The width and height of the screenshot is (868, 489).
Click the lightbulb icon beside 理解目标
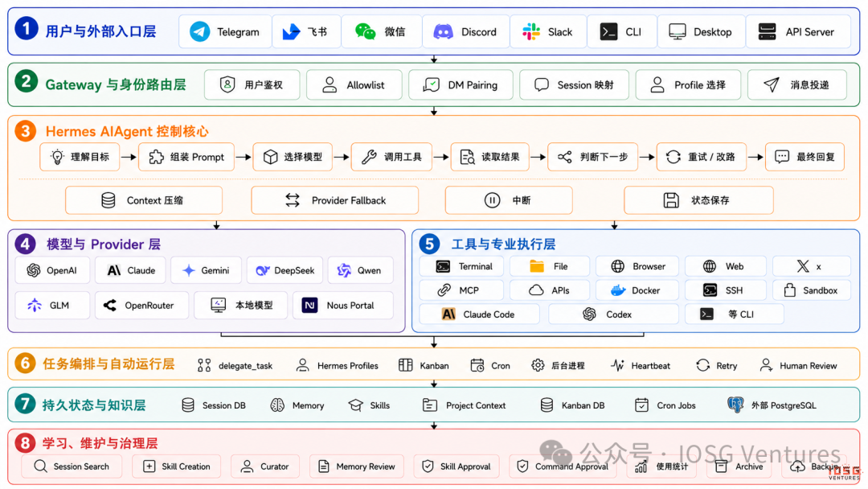(57, 157)
